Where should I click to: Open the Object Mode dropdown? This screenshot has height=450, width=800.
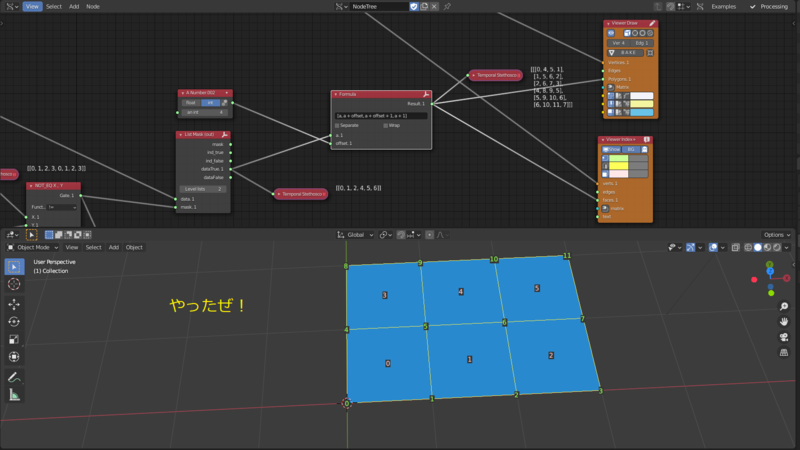coord(33,247)
